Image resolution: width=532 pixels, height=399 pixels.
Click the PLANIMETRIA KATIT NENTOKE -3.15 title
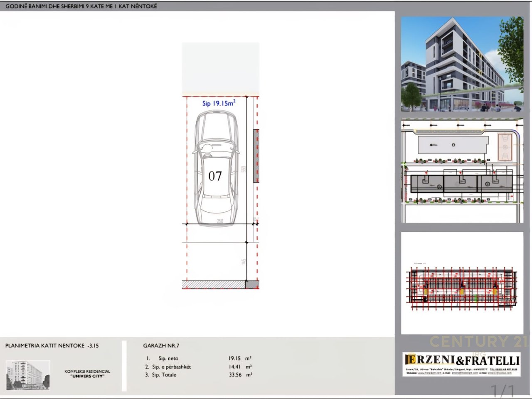click(52, 345)
